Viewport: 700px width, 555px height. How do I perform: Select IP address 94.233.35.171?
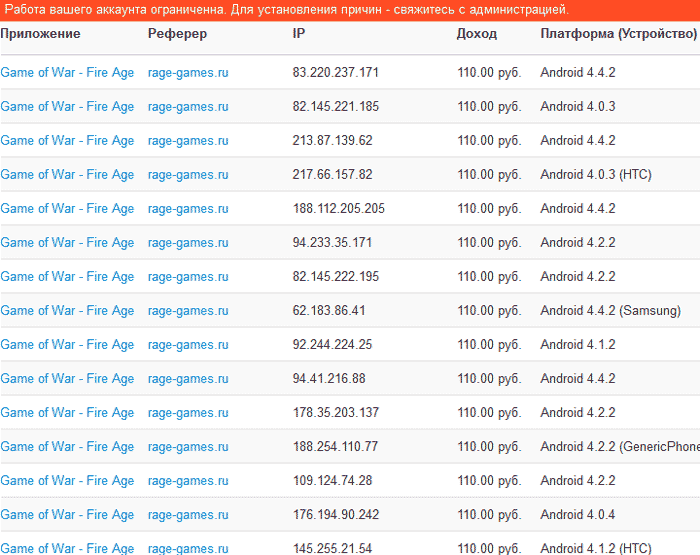332,242
